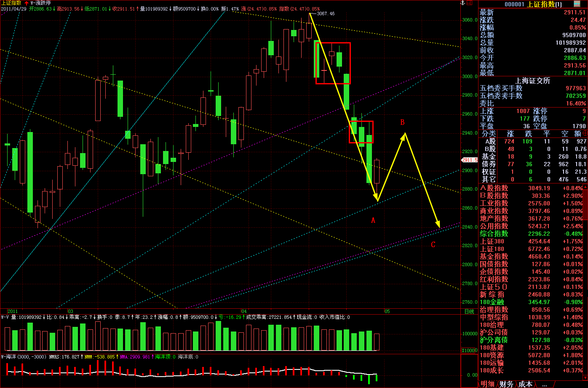Viewport: 588px width, 388px height.
Task: Open the 日线 period selector
Action: 469,312
